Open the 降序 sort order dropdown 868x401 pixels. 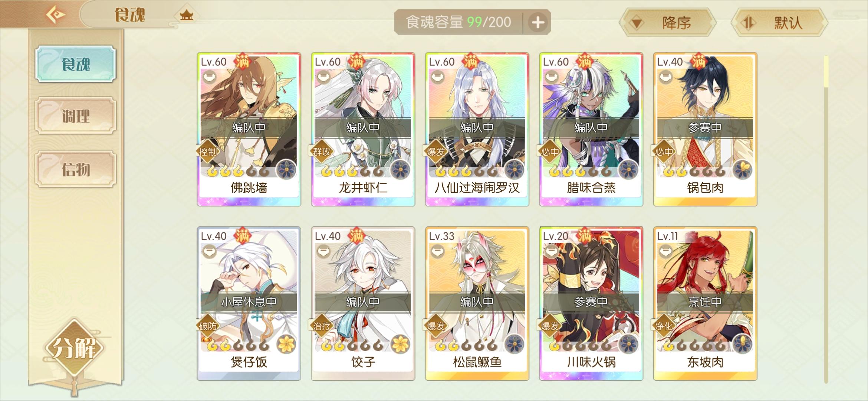click(667, 23)
